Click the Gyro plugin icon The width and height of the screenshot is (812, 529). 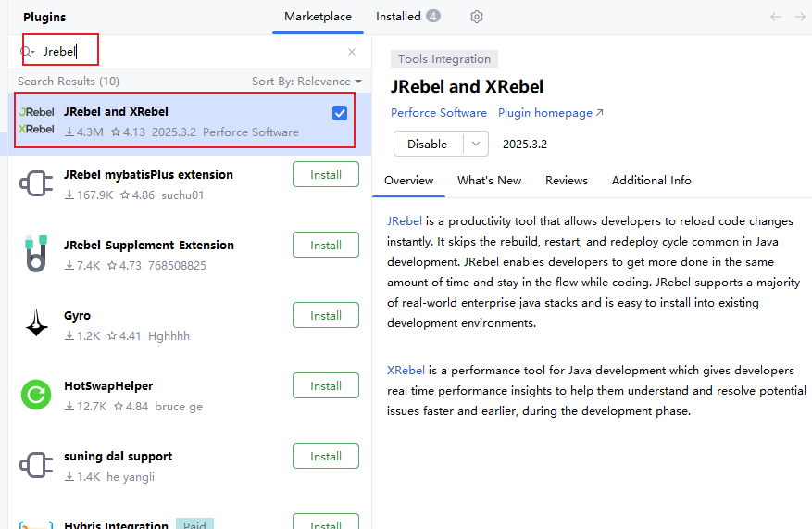coord(36,323)
